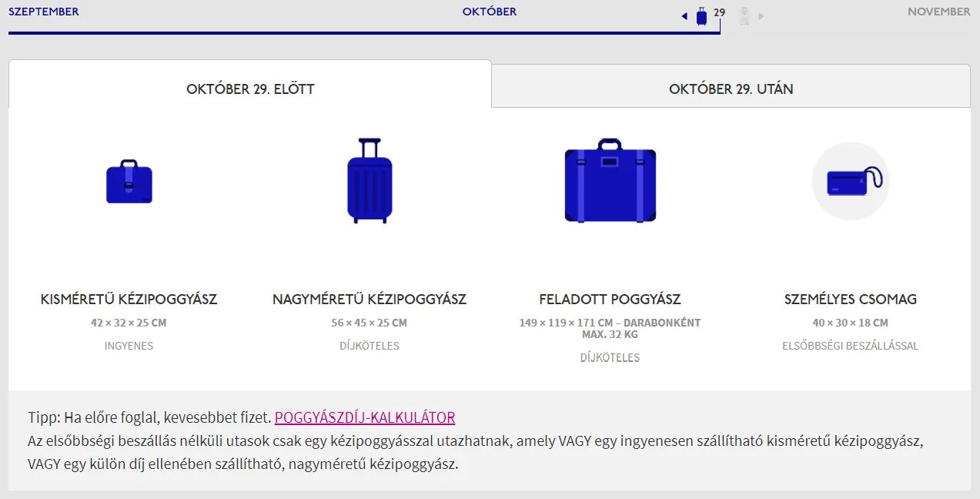Click the personal item pouch icon

click(x=851, y=182)
